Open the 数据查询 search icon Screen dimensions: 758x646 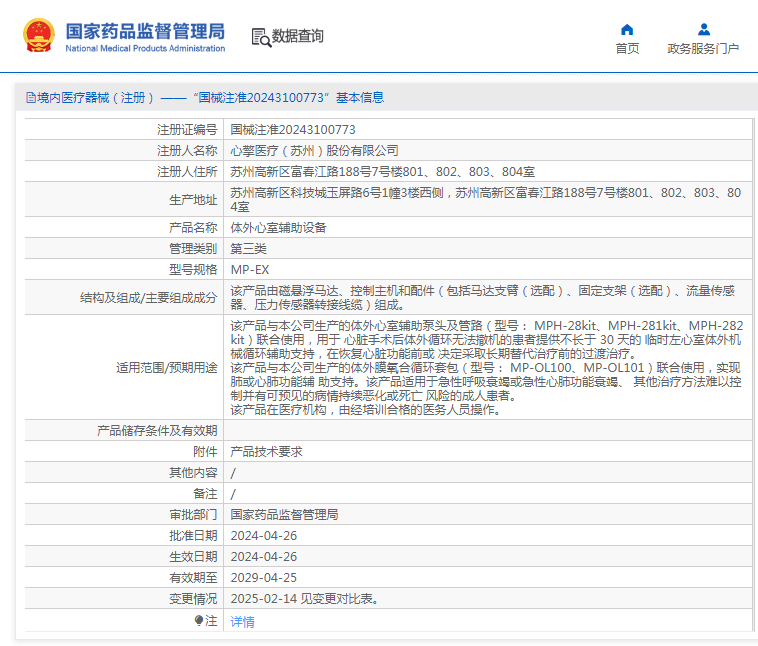click(x=261, y=37)
